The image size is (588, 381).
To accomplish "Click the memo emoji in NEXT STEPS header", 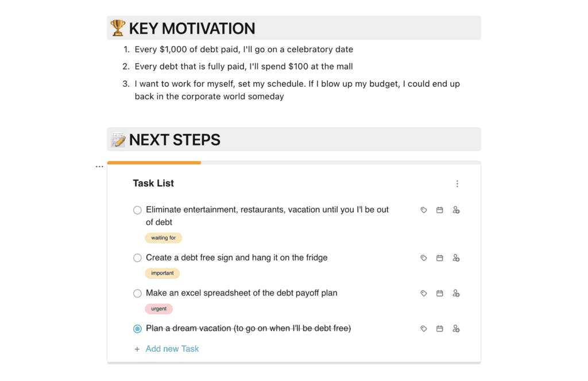I will click(x=118, y=139).
